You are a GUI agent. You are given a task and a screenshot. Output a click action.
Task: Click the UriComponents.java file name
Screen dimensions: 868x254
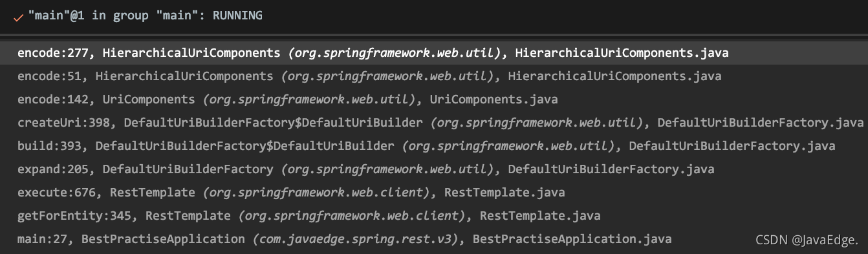tap(494, 100)
